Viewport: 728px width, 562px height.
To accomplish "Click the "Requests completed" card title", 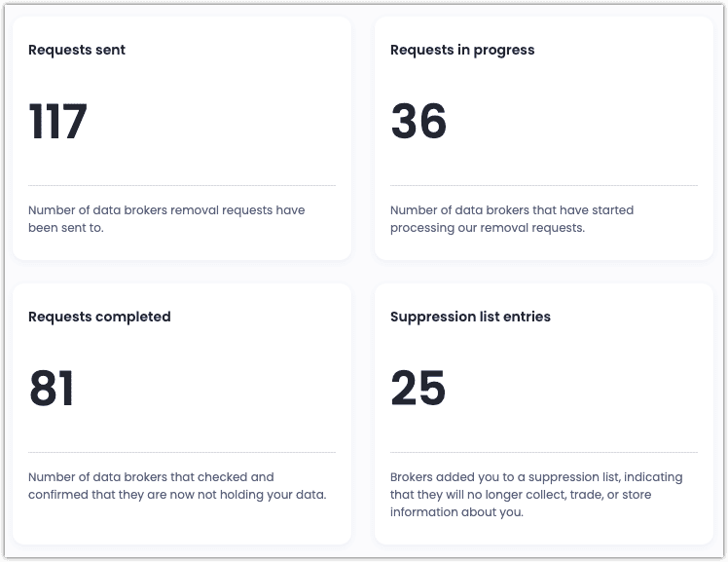I will (99, 317).
